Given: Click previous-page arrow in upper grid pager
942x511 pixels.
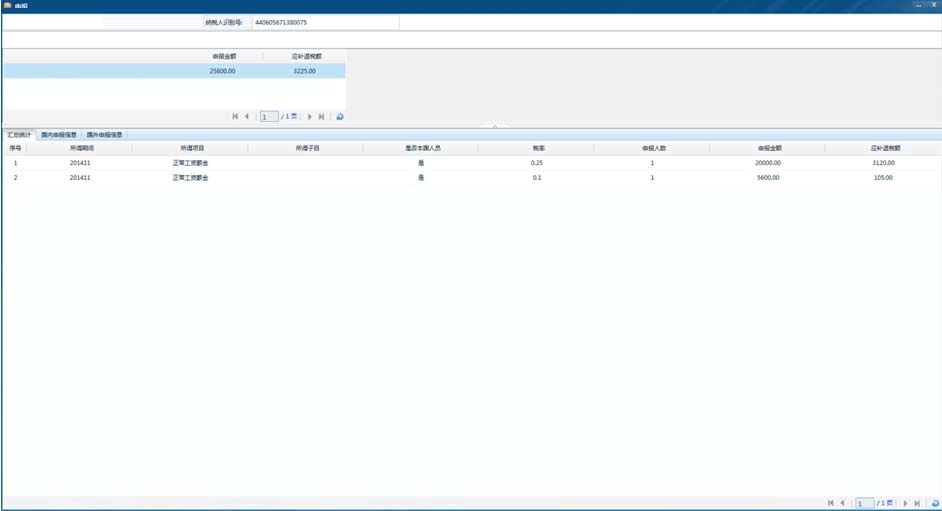Looking at the screenshot, I should click(x=247, y=117).
